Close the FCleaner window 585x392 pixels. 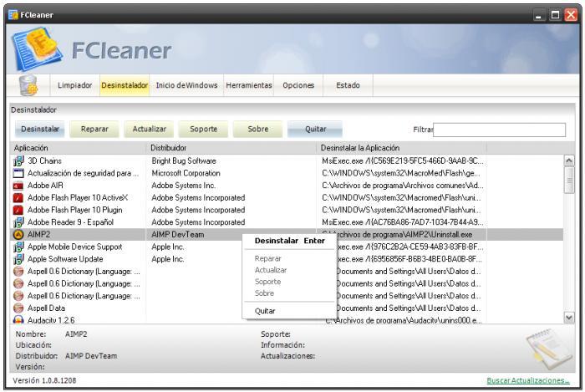click(571, 15)
